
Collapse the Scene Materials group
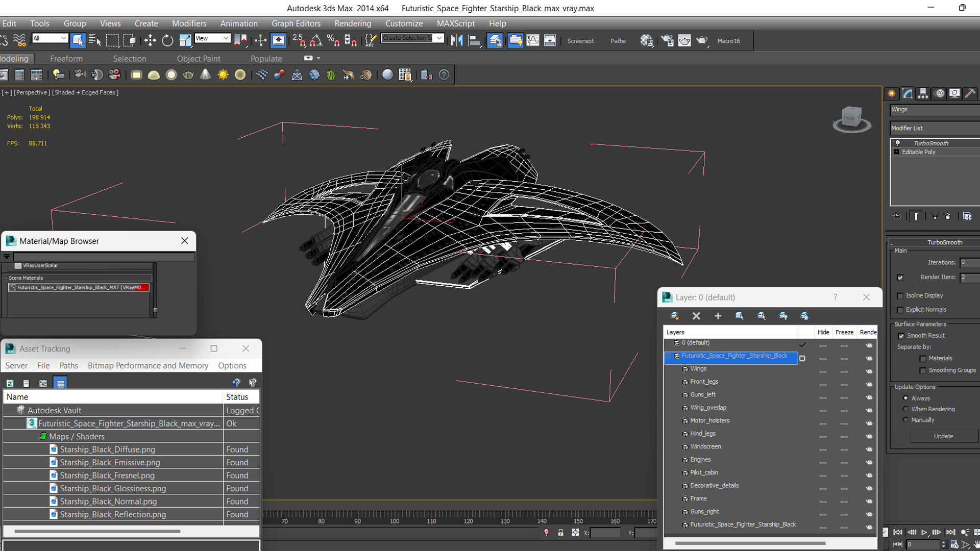coord(6,278)
